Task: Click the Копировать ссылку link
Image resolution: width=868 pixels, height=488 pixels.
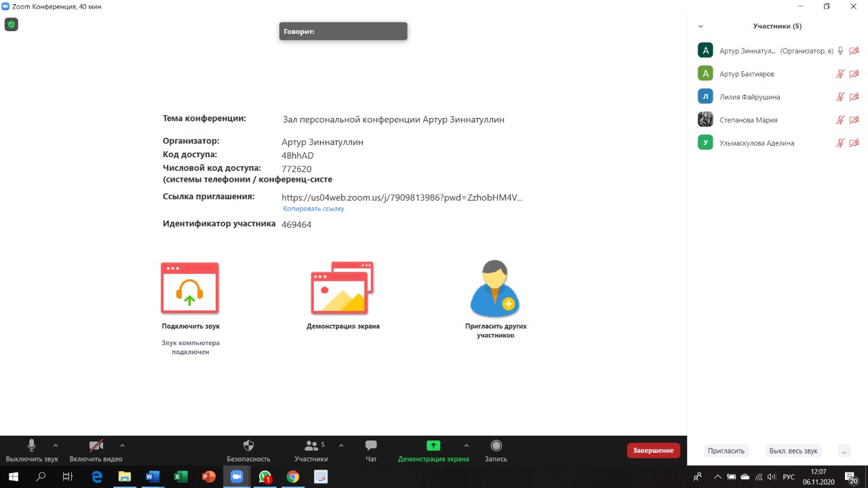Action: pyautogui.click(x=313, y=209)
